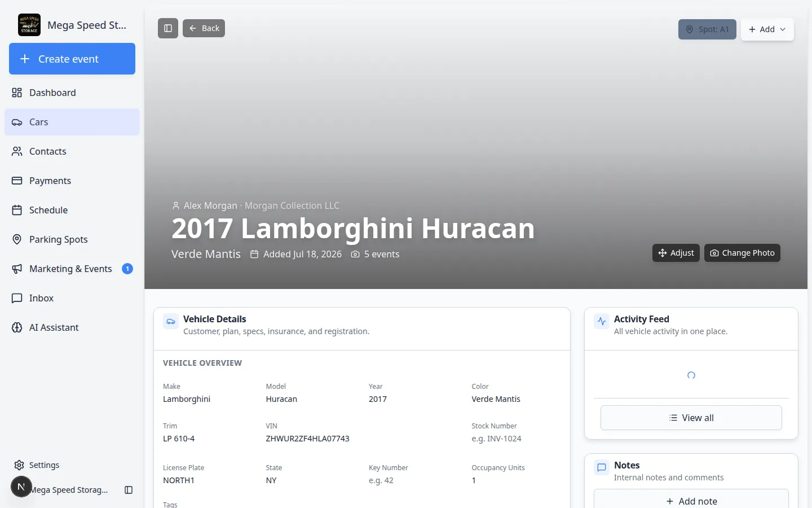Click the Trim value LP 610-4
812x508 pixels.
tap(179, 439)
